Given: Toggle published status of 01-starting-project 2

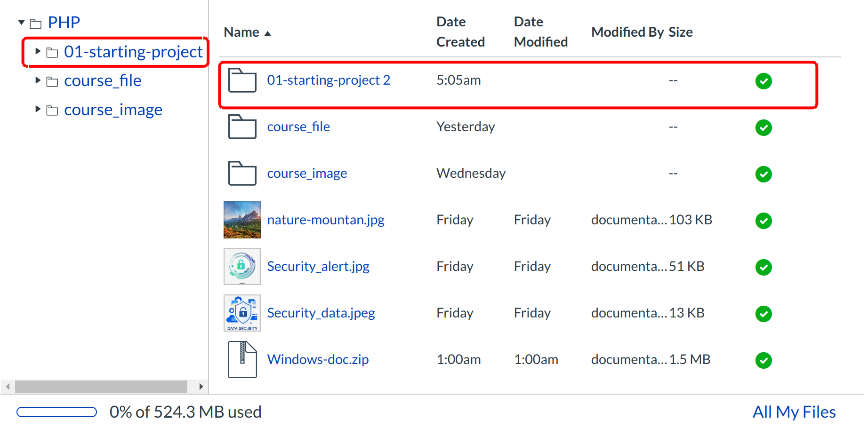Looking at the screenshot, I should pos(763,81).
